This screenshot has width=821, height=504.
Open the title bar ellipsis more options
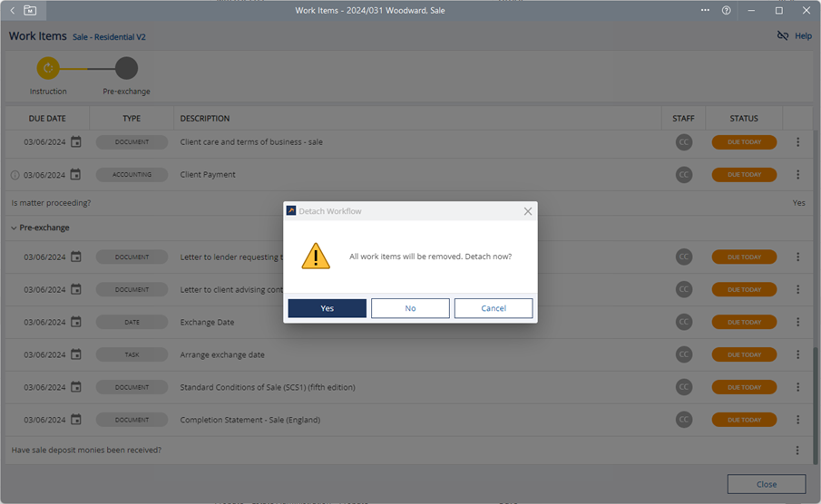tap(705, 10)
